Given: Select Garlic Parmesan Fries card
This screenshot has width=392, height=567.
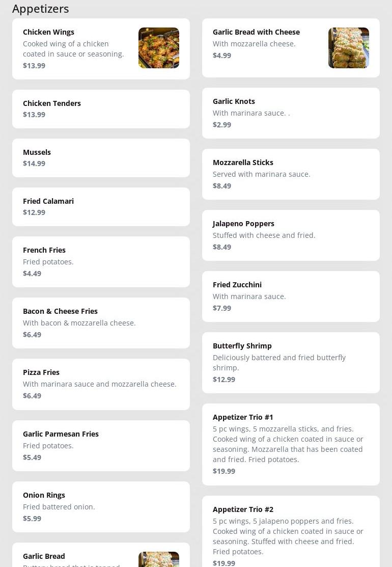Looking at the screenshot, I should coord(101,445).
